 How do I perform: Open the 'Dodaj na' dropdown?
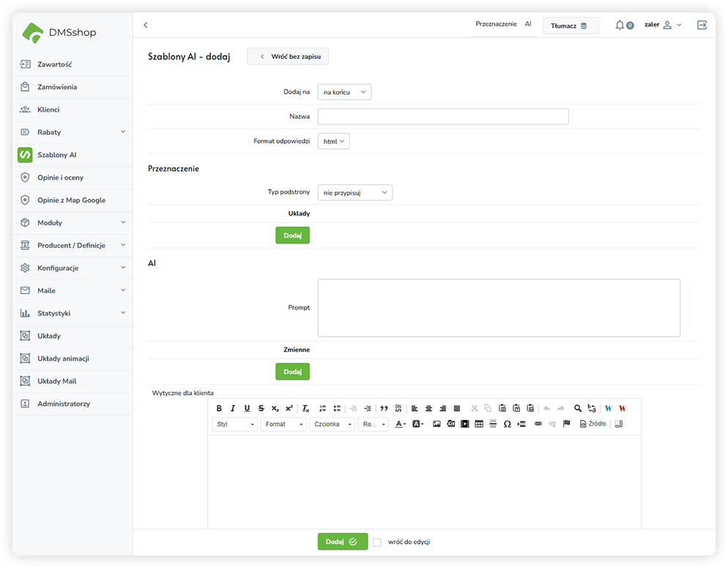click(344, 92)
